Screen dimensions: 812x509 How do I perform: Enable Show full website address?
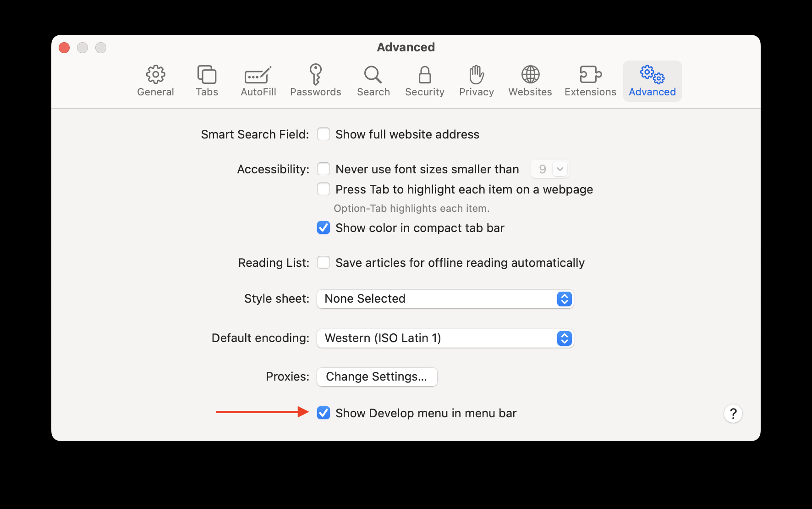pyautogui.click(x=324, y=134)
